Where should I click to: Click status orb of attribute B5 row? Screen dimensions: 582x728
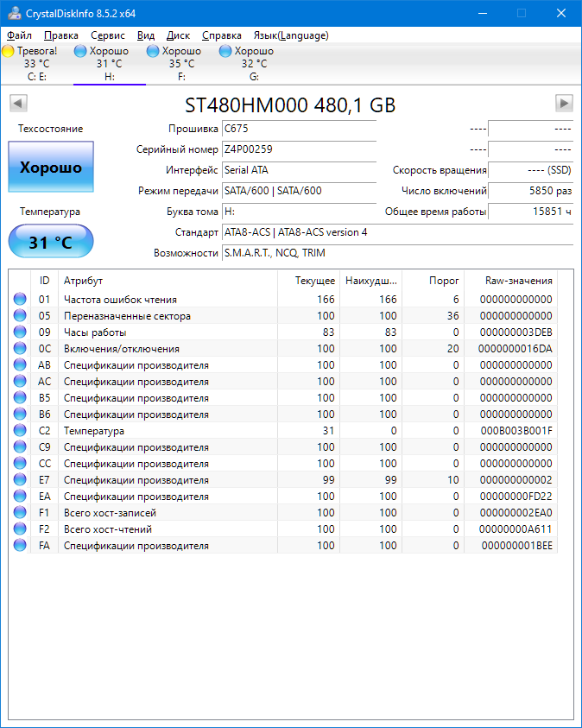pos(20,397)
